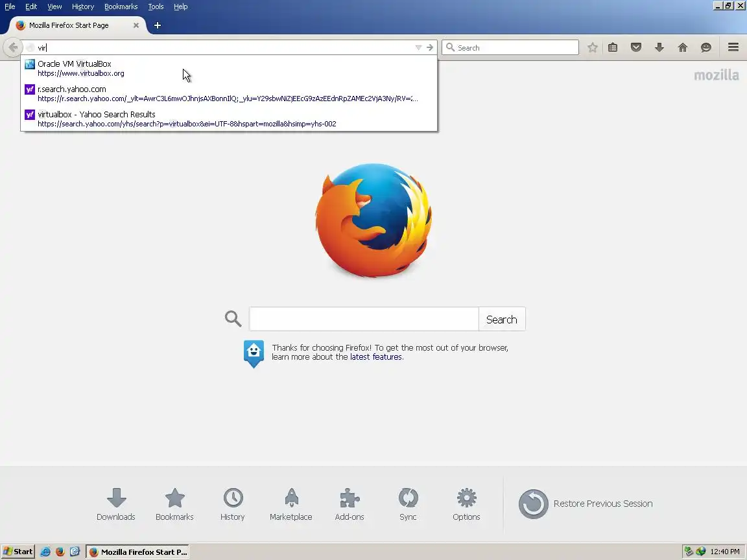Select Oracle VM VirtualBox suggestion

pyautogui.click(x=229, y=68)
